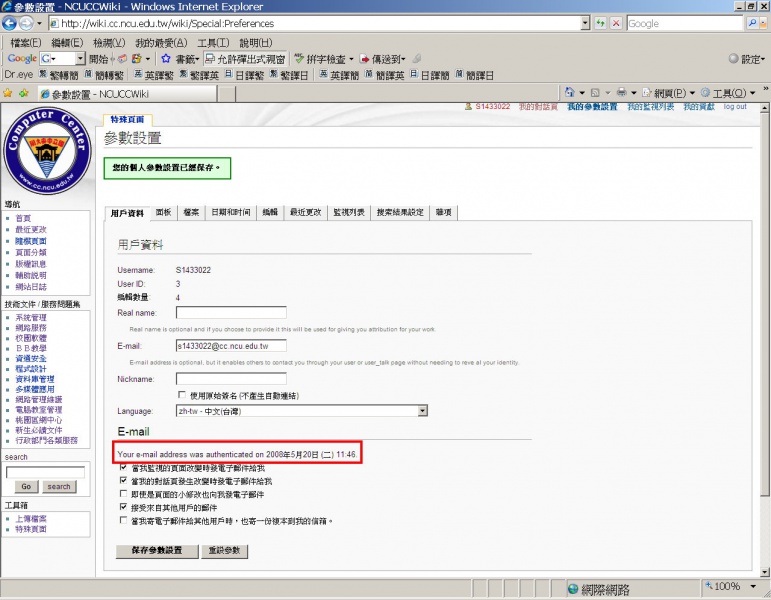Click the IE home page icon
This screenshot has height=600, width=771.
coord(569,93)
